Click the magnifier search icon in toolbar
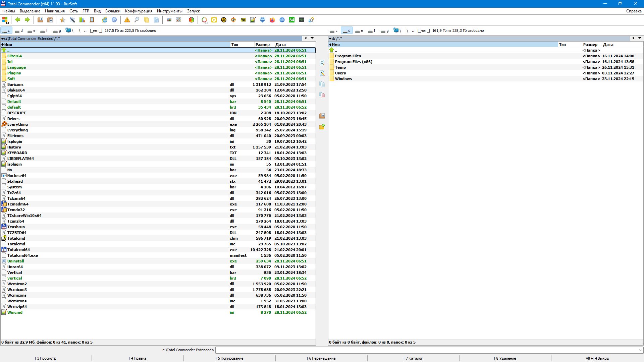This screenshot has height=362, width=644. click(x=137, y=20)
